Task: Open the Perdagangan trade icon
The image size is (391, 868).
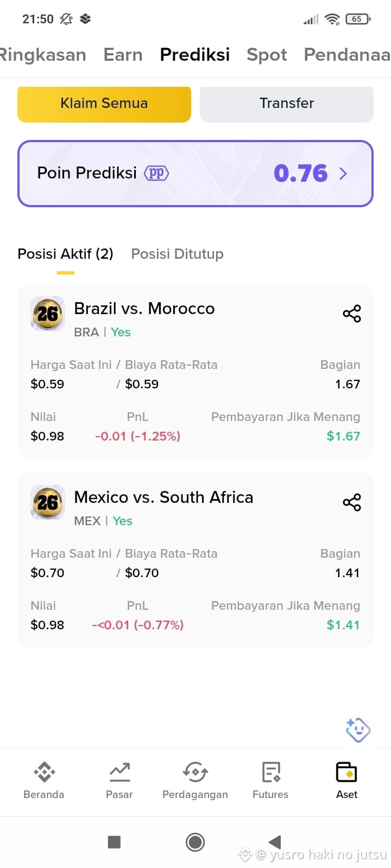Action: [195, 771]
